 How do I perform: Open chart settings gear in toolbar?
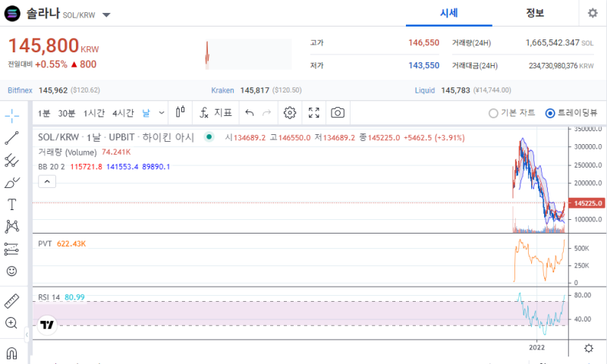[x=290, y=112]
